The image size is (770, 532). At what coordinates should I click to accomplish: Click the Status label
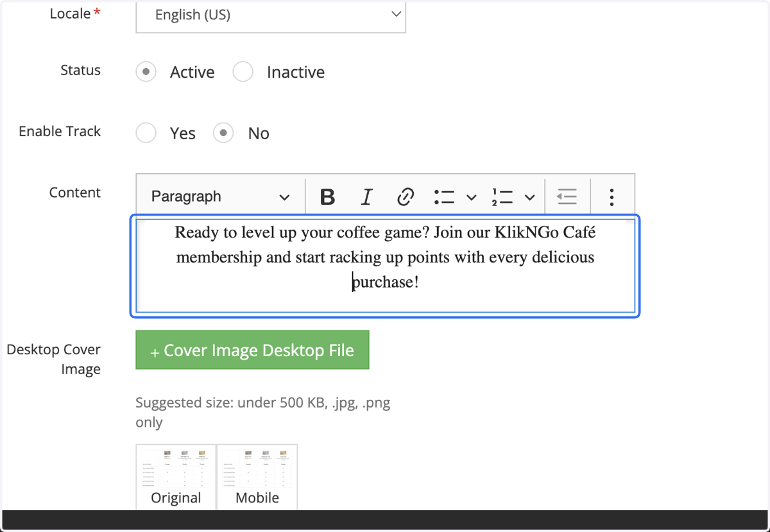pyautogui.click(x=80, y=70)
